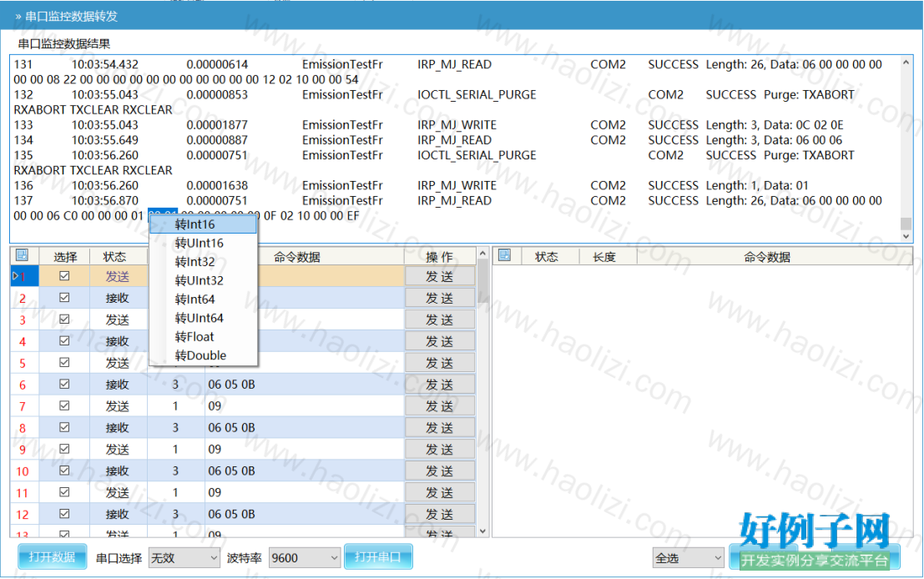This screenshot has width=924, height=579.
Task: Click the 操作 column header
Action: coord(440,257)
